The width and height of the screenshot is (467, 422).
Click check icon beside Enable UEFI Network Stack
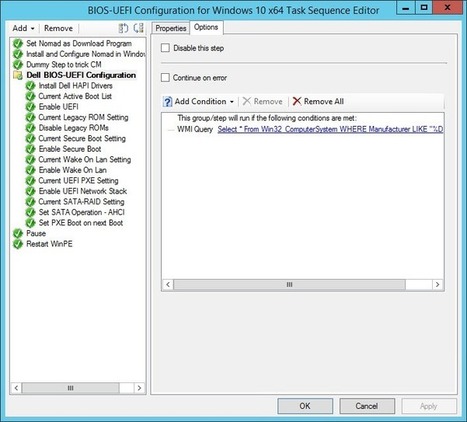30,191
